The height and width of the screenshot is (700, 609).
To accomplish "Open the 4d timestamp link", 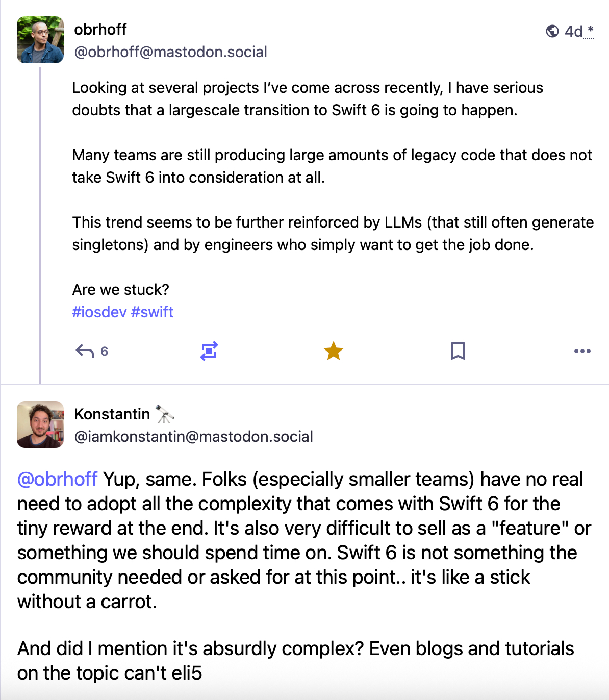I will tap(573, 32).
